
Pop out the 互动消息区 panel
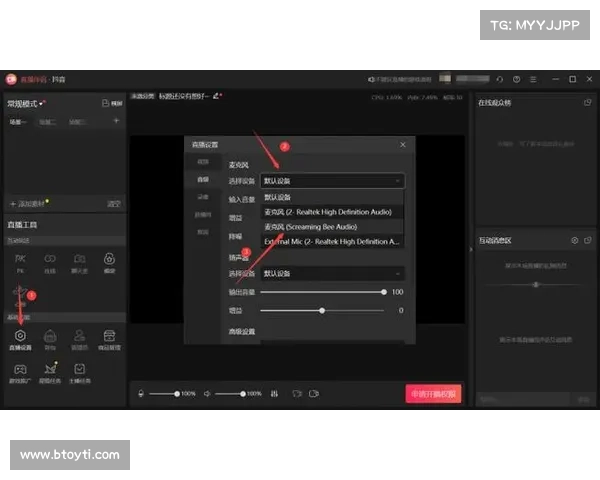coord(588,240)
